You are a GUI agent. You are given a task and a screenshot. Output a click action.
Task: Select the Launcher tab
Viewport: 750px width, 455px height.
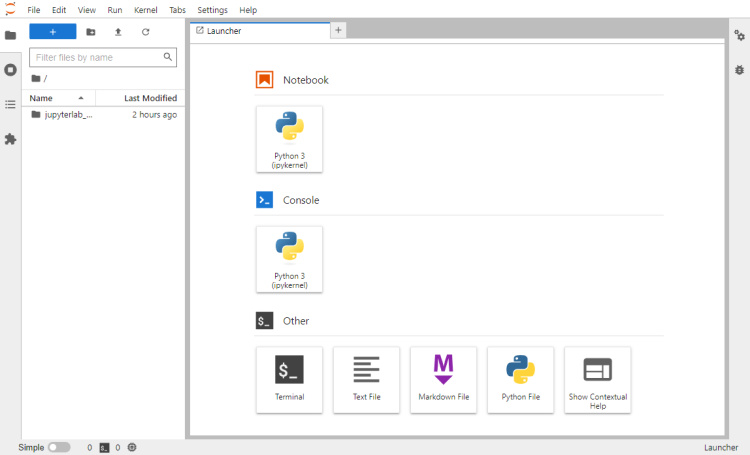pyautogui.click(x=260, y=31)
